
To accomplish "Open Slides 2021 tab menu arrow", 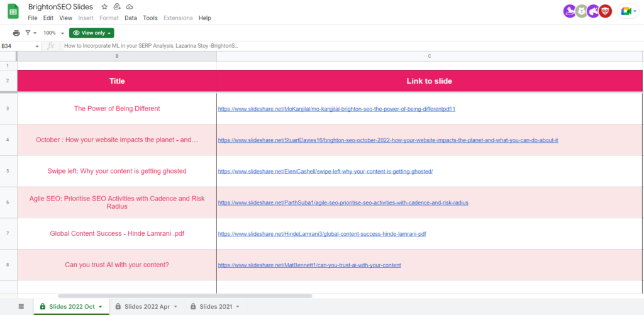I will click(x=237, y=307).
